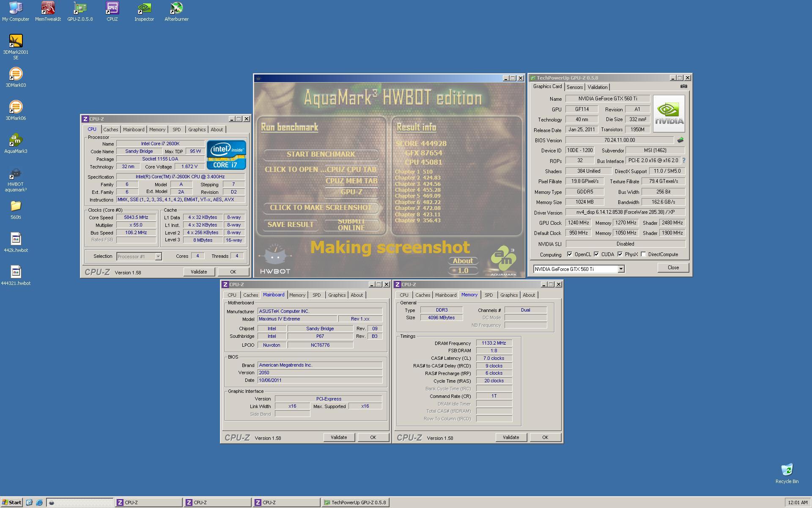Click Validate in CPU-Z Memory window

coord(511,437)
